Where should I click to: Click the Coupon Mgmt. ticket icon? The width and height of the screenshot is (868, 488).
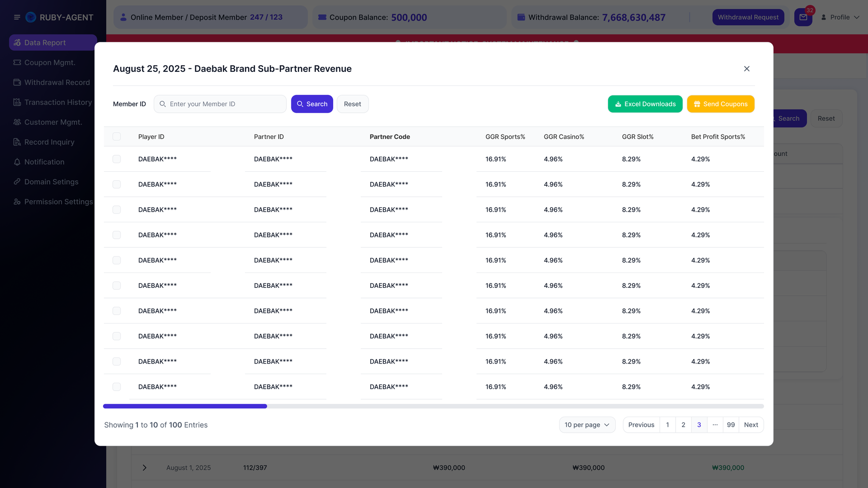point(17,63)
